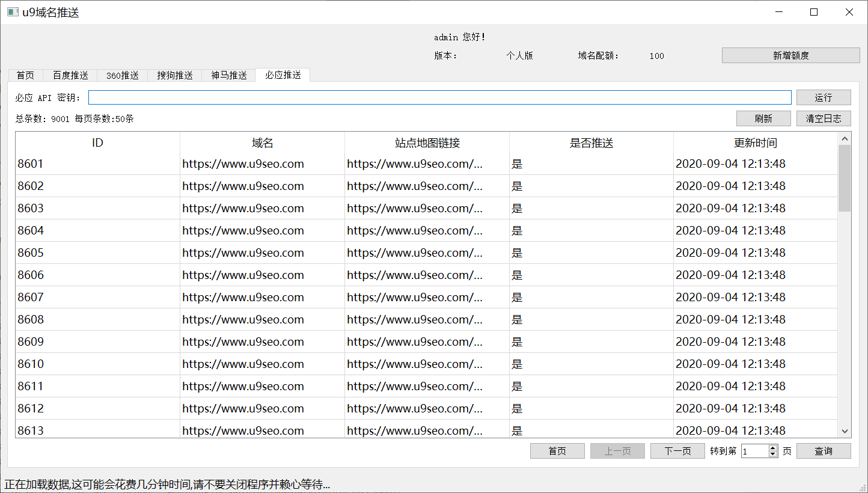Select the ID cell 8608
Image resolution: width=868 pixels, height=493 pixels.
[x=97, y=319]
